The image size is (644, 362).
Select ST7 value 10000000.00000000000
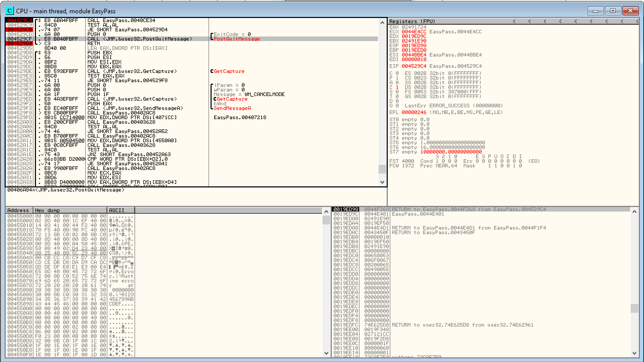coord(451,152)
